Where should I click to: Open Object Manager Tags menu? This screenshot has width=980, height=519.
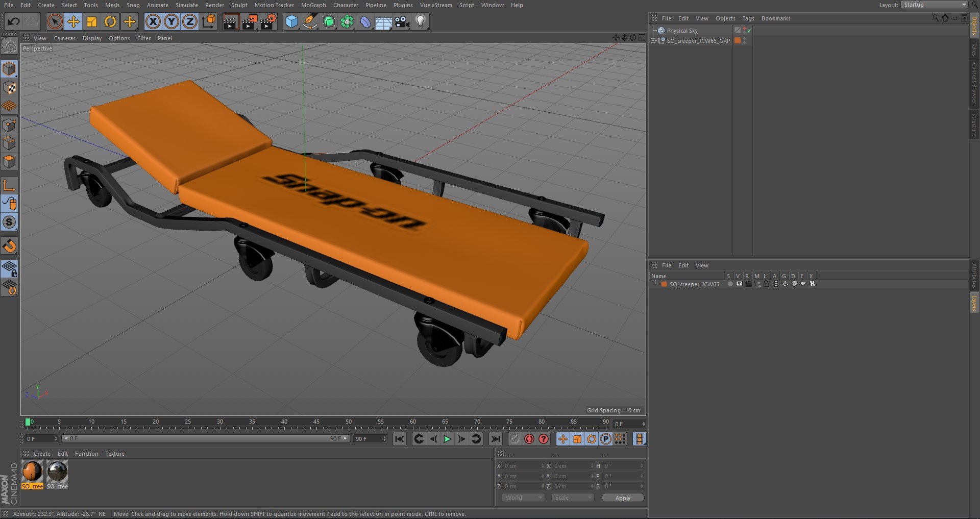tap(748, 18)
